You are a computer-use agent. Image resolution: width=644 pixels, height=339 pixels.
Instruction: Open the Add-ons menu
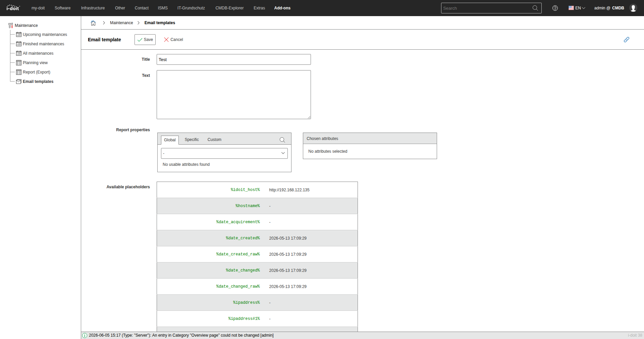[x=282, y=8]
